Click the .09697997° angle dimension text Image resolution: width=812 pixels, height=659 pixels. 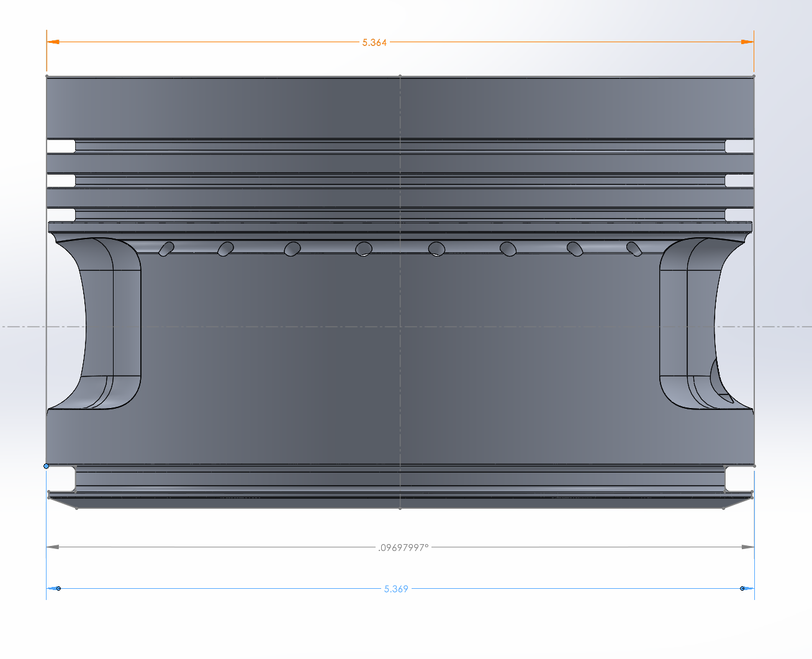[404, 548]
